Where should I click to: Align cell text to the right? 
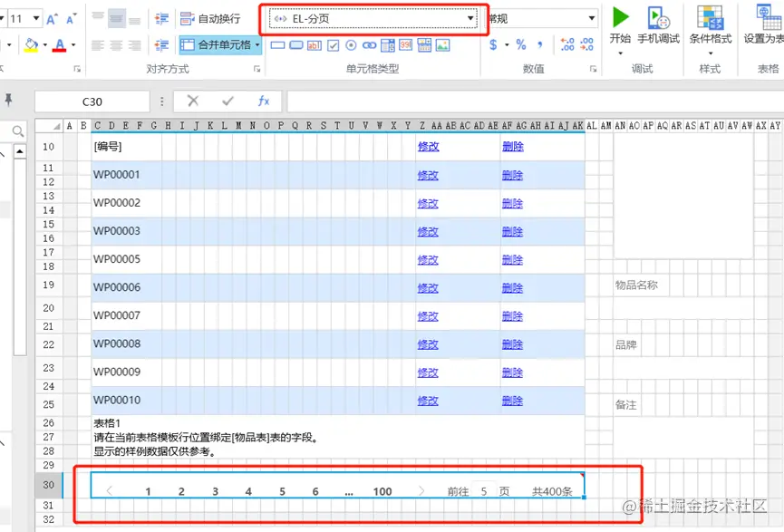tap(135, 45)
